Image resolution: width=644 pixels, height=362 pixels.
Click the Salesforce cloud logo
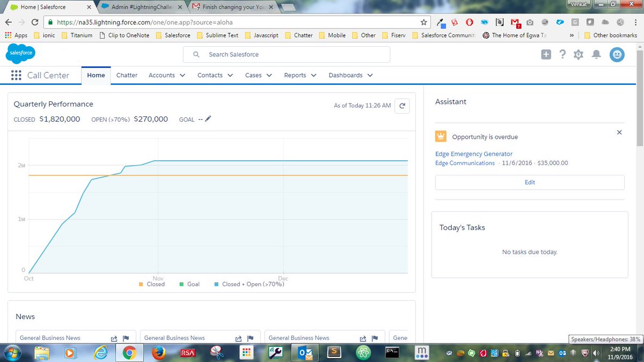(20, 54)
